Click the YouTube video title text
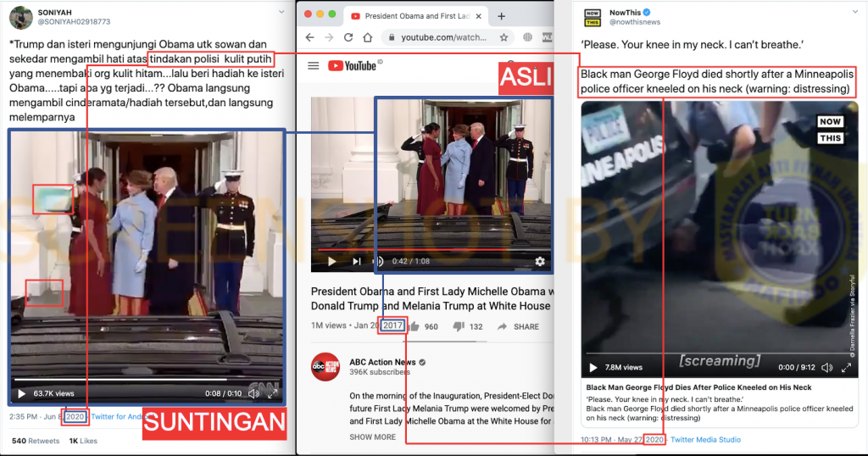Image resolution: width=868 pixels, height=456 pixels. click(x=431, y=298)
